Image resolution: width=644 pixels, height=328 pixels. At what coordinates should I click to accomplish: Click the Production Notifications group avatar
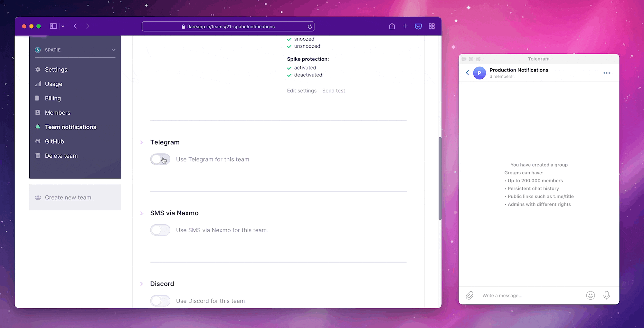coord(479,73)
